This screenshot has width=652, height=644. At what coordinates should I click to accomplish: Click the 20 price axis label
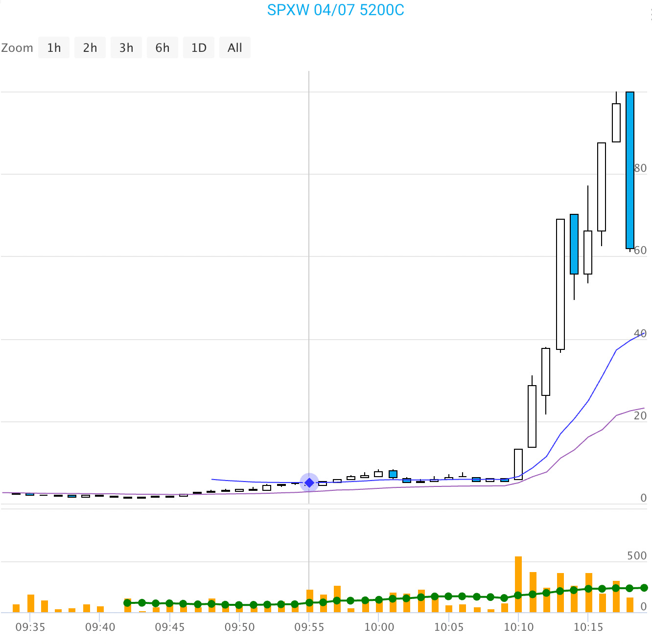[x=640, y=415]
